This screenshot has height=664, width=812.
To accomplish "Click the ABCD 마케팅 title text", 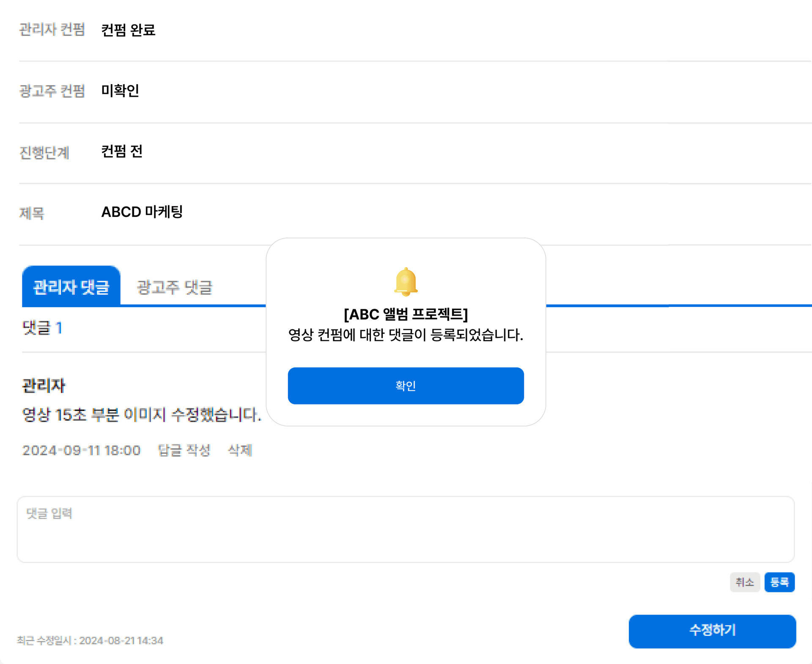I will [142, 212].
